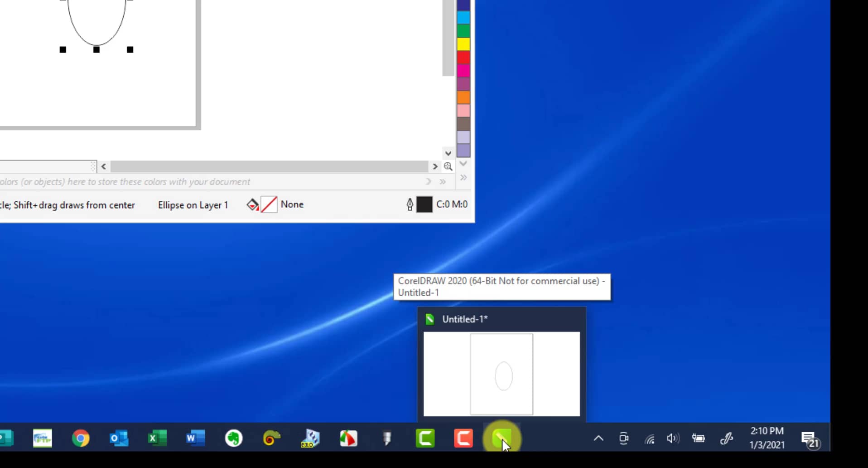Viewport: 868px width, 468px height.
Task: Open Camtasia from the taskbar
Action: click(x=425, y=438)
